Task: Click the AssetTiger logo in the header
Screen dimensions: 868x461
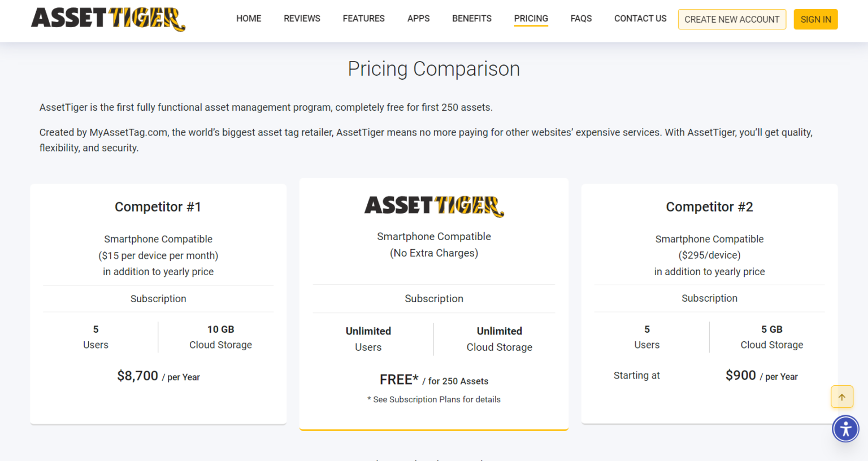Action: point(107,20)
